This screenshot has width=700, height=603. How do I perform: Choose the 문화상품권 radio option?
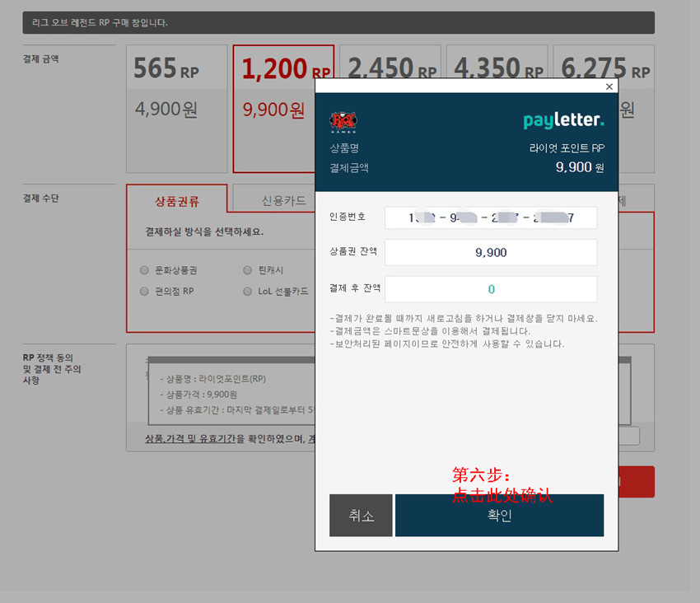144,270
